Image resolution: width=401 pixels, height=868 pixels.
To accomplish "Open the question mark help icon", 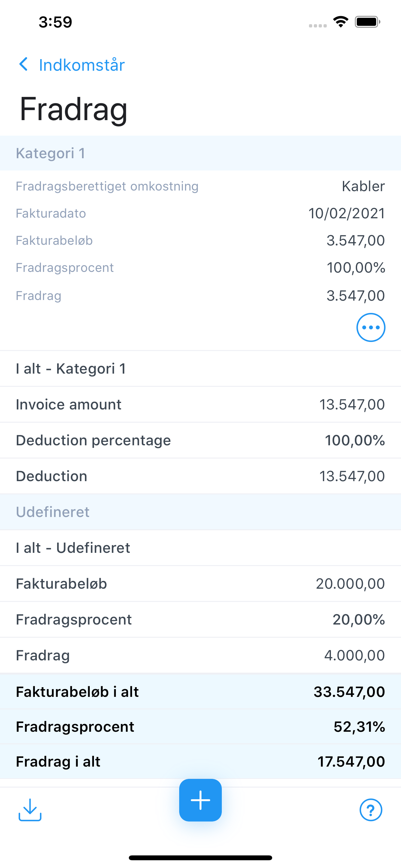I will point(371,810).
